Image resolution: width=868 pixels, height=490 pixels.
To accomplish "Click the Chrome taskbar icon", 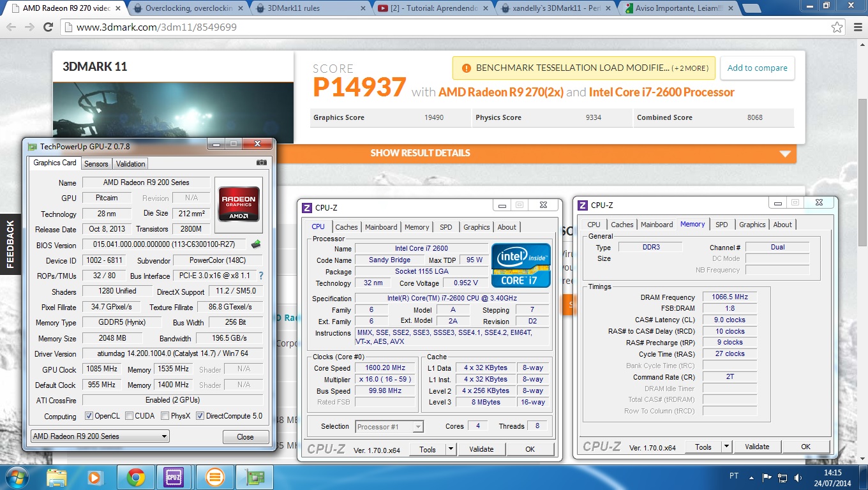I will [135, 477].
